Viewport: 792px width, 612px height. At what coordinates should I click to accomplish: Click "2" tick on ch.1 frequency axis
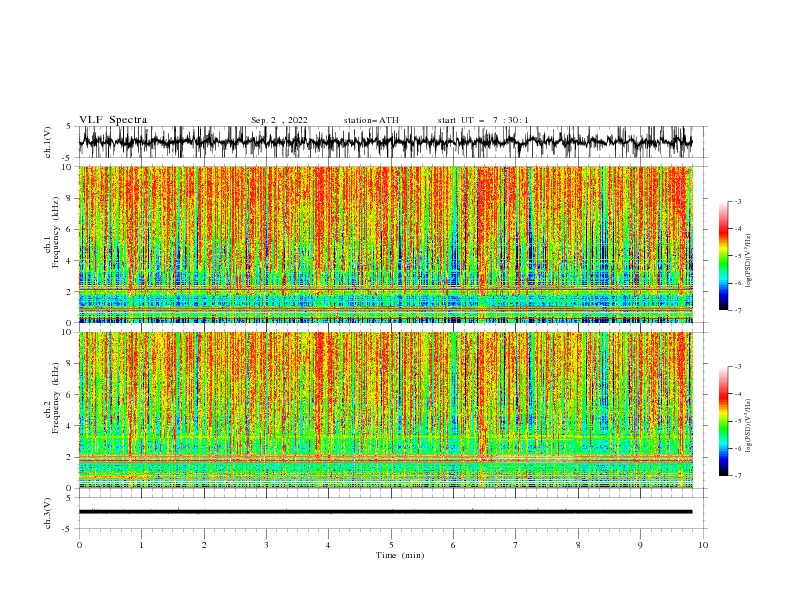pos(69,292)
